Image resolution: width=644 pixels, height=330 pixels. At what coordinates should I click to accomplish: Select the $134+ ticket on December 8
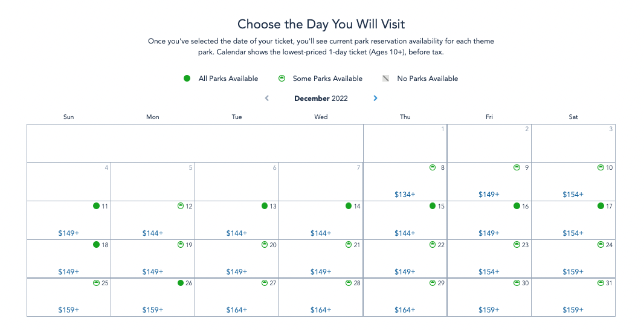pyautogui.click(x=405, y=195)
